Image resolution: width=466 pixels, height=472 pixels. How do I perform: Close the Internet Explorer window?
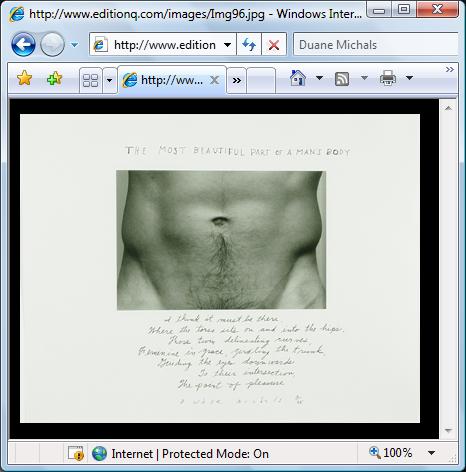[437, 9]
